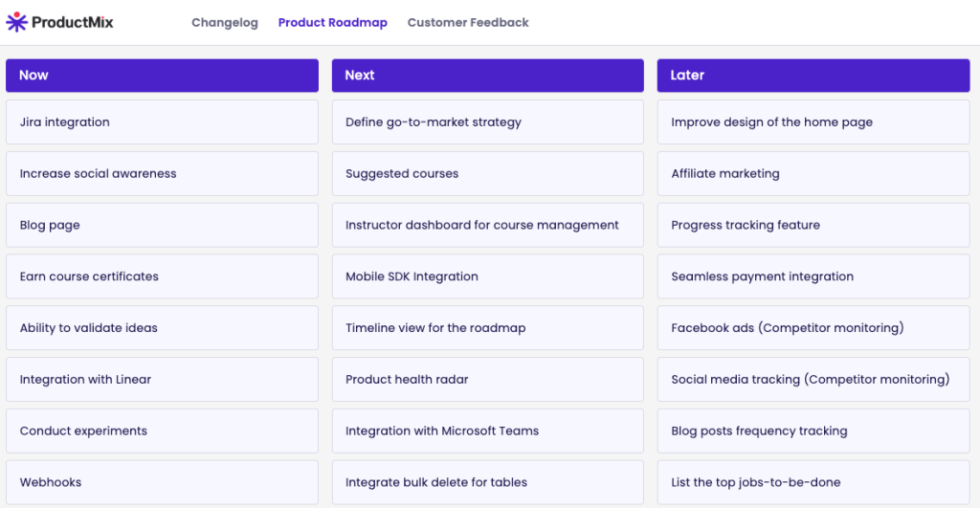
Task: Open Seamless payment integration item
Action: [813, 276]
